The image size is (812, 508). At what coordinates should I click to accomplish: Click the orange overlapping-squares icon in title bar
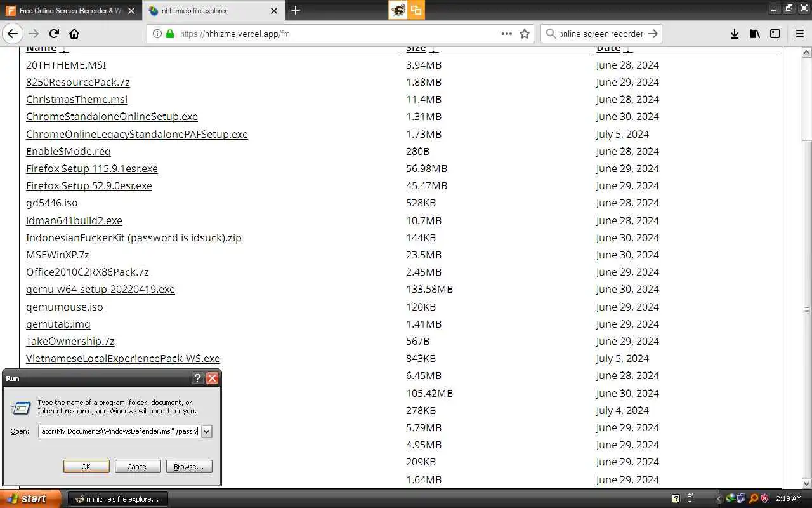point(416,10)
